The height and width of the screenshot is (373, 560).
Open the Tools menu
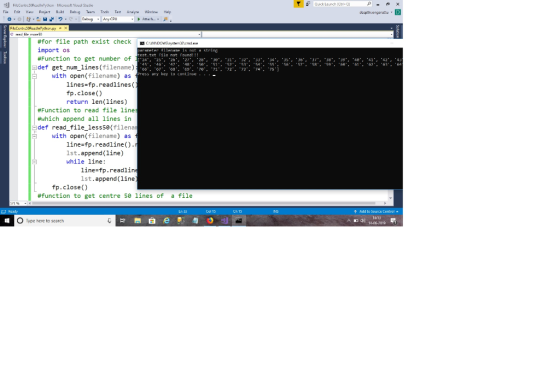pos(105,12)
